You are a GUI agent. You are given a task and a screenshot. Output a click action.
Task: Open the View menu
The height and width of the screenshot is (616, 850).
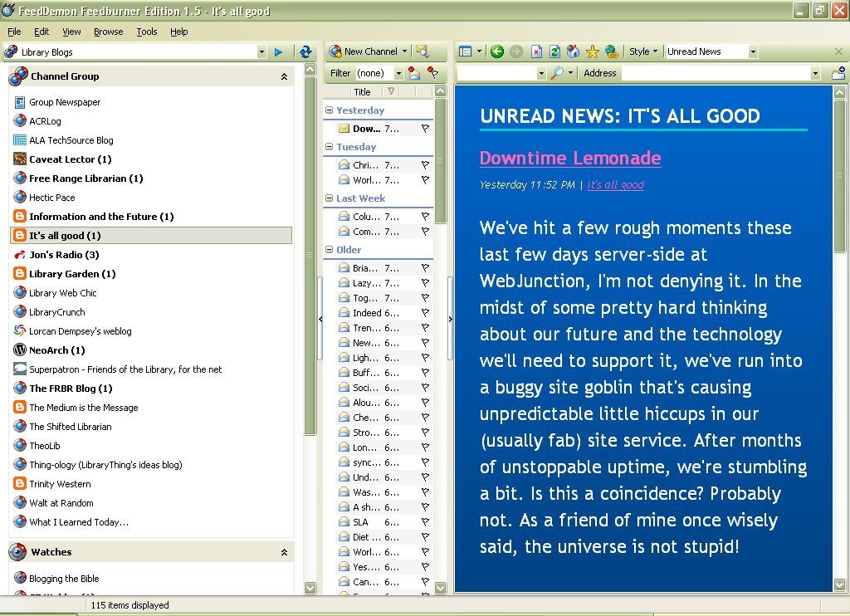tap(71, 32)
